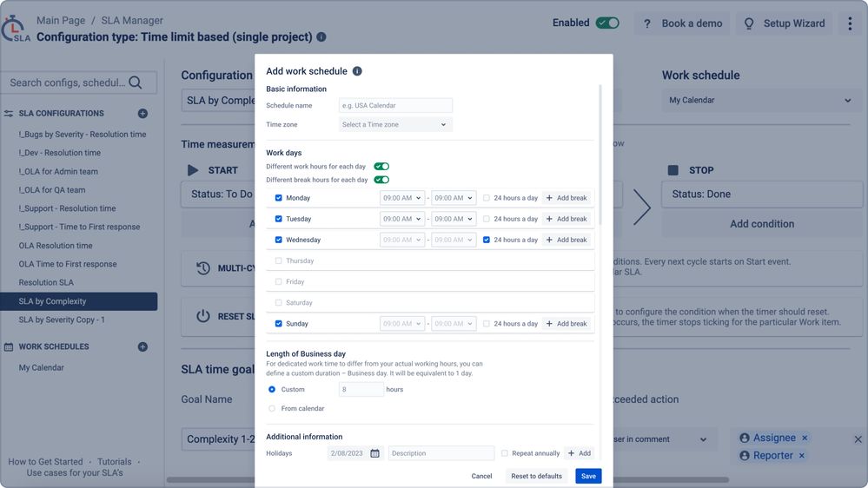Check the Repeat annually checkbox
This screenshot has height=488, width=868.
click(x=504, y=453)
